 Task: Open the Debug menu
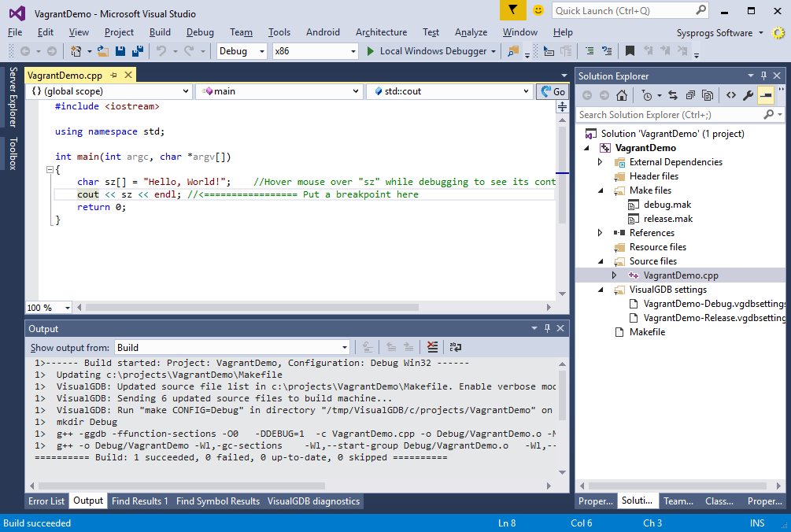tap(200, 32)
